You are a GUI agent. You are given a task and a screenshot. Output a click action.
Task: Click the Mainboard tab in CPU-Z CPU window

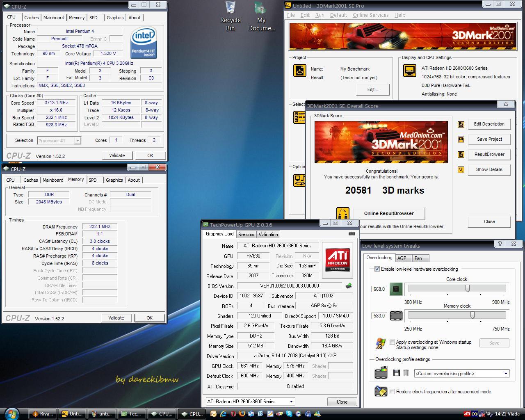pyautogui.click(x=54, y=18)
